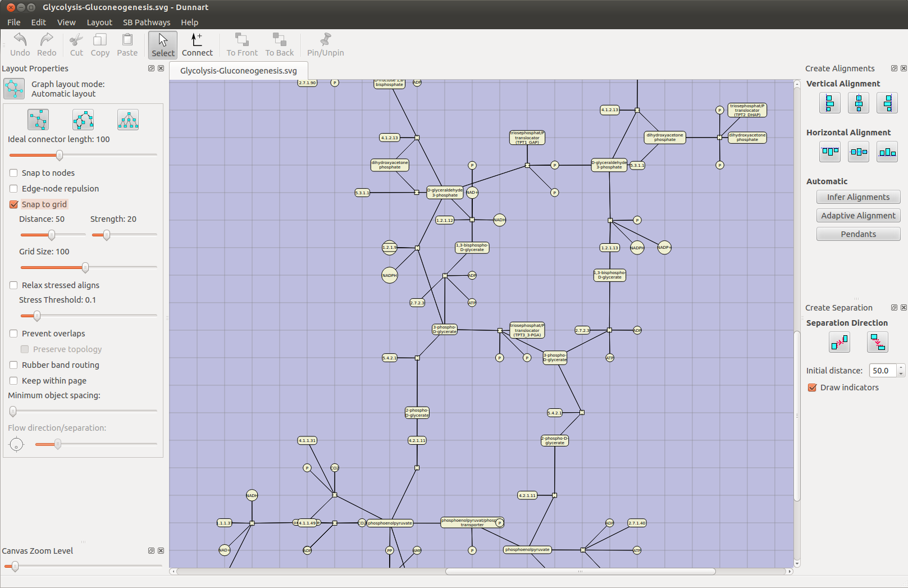Uncheck Draw indicators checkbox
Screen dimensions: 908x588
[x=812, y=388]
